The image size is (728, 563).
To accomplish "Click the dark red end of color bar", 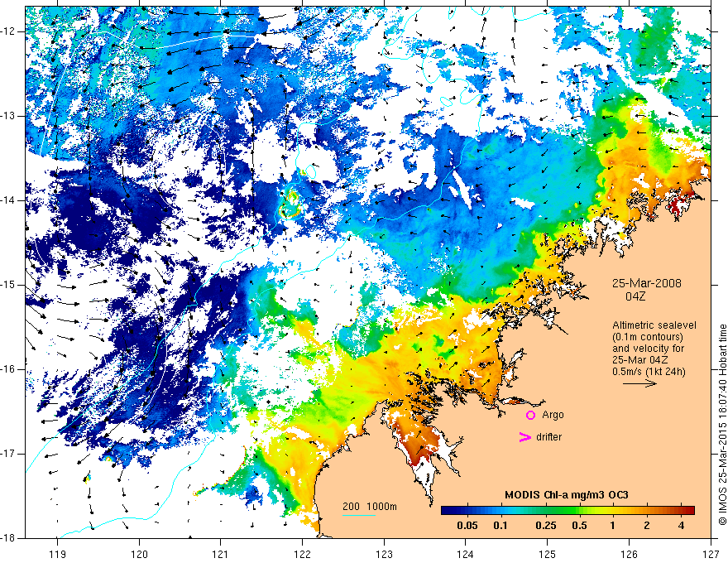I will (689, 511).
